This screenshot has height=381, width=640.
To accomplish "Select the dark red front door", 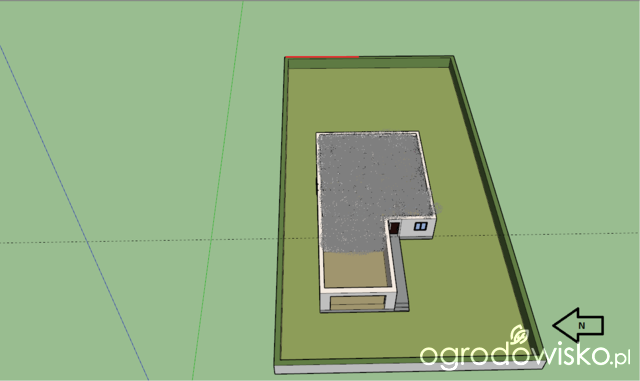I will 394,228.
